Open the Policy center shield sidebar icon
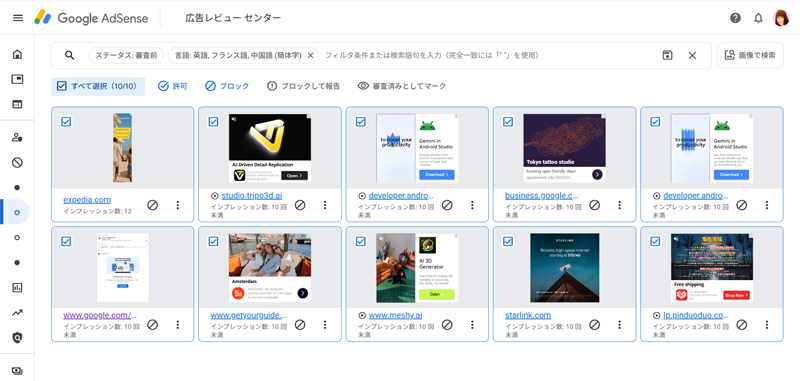800x381 pixels. (x=17, y=338)
